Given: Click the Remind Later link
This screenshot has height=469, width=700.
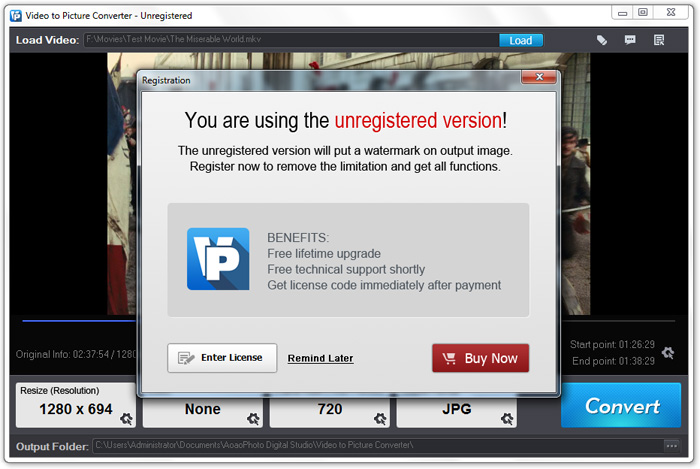Looking at the screenshot, I should [320, 358].
